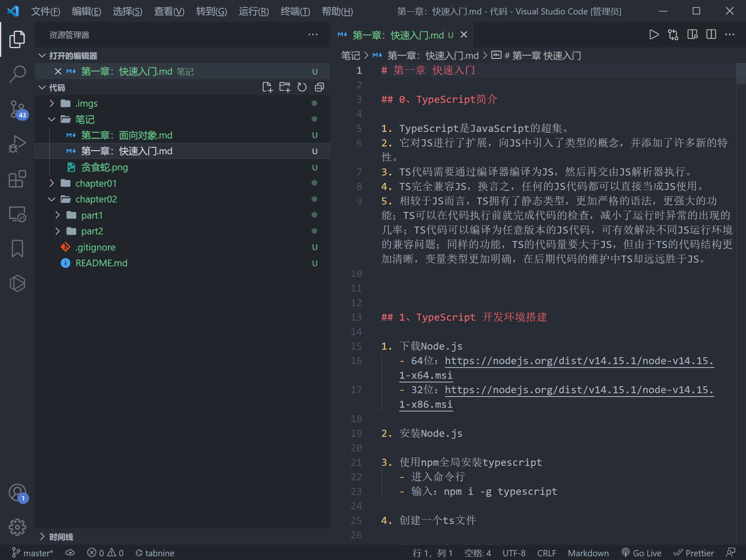The width and height of the screenshot is (746, 560).
Task: Select the 第一章：快速入门.md editor tab
Action: pos(402,35)
